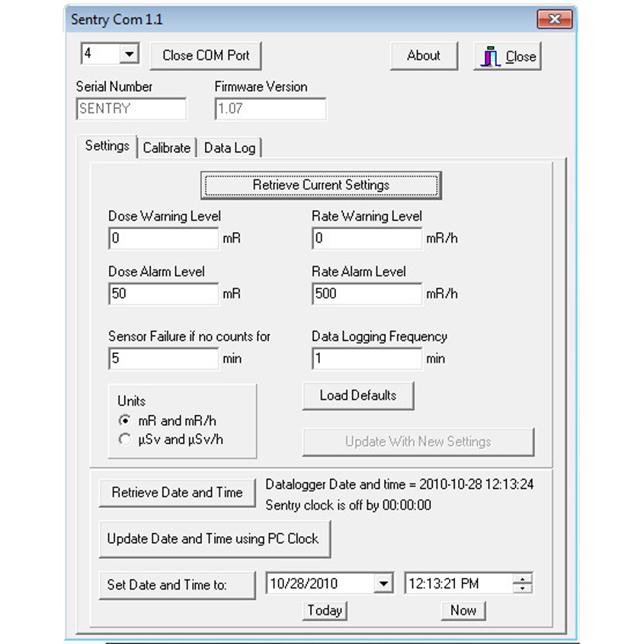Open the Data Log tab
Screen dimensions: 644x644
230,148
